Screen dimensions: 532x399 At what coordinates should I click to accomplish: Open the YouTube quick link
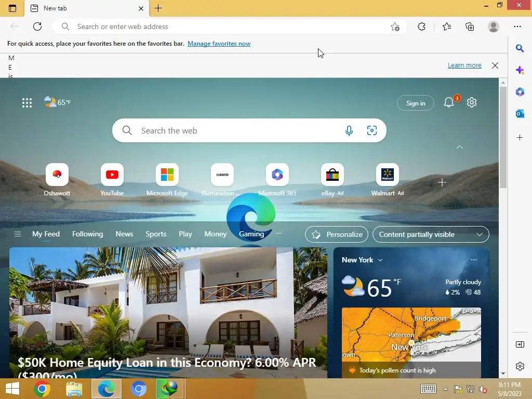pyautogui.click(x=112, y=180)
